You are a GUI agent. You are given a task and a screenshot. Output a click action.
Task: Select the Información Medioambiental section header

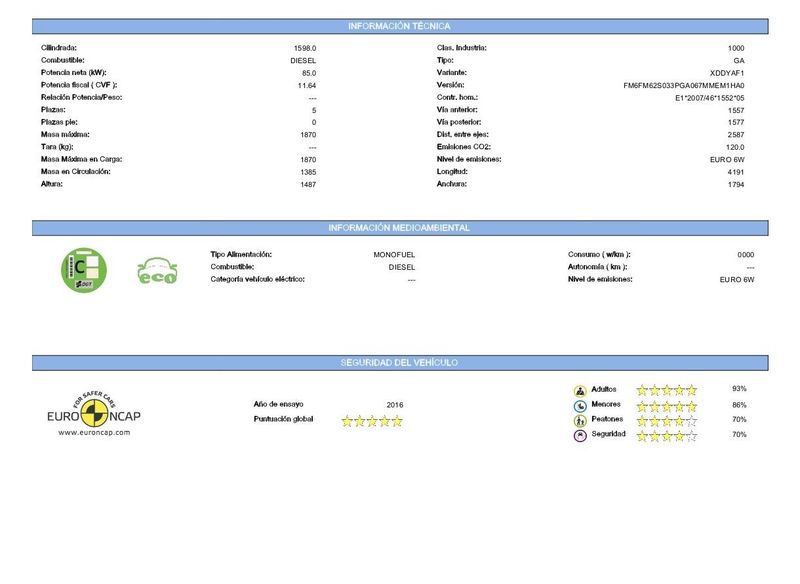(x=400, y=228)
